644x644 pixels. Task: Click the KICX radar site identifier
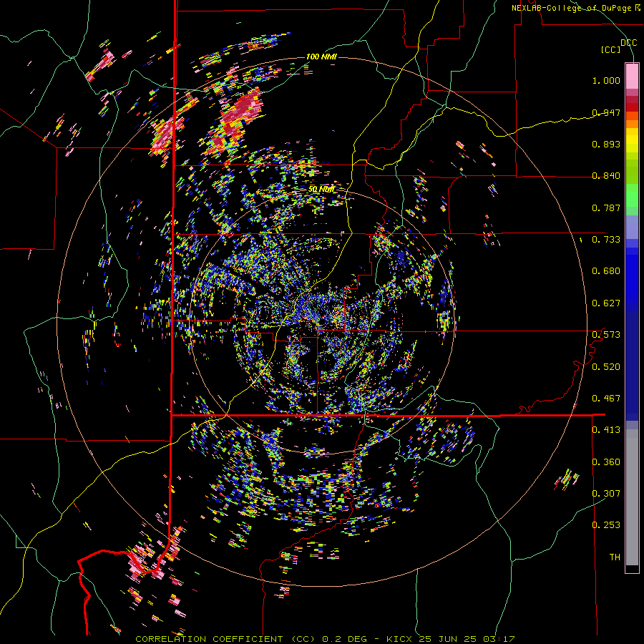coord(399,639)
